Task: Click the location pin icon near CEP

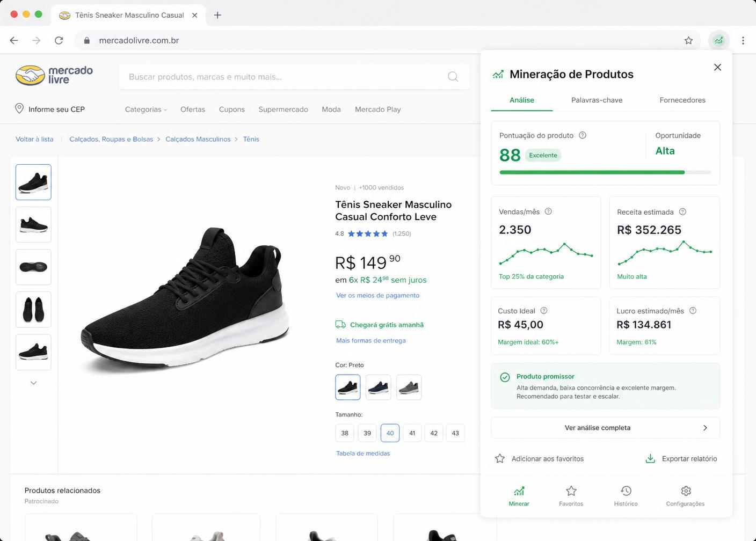Action: [x=19, y=108]
